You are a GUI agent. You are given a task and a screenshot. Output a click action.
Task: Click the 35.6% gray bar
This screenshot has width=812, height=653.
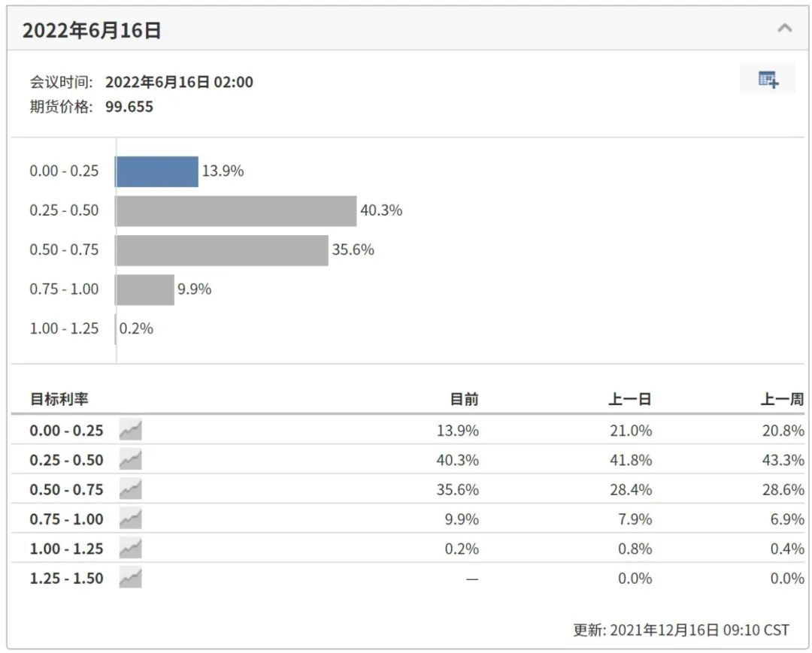(x=222, y=250)
